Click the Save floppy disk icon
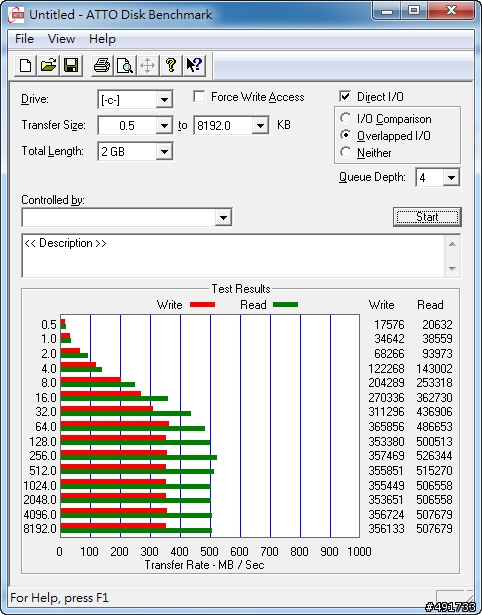 [71, 65]
